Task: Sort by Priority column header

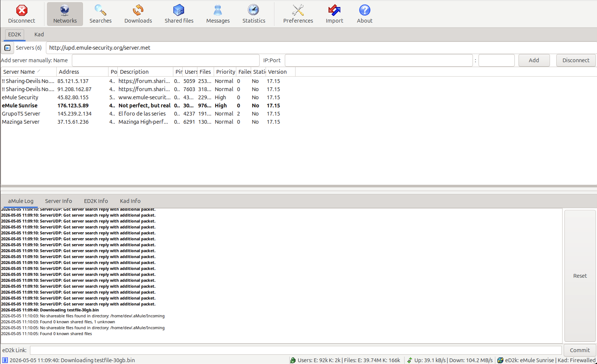Action: pos(225,72)
